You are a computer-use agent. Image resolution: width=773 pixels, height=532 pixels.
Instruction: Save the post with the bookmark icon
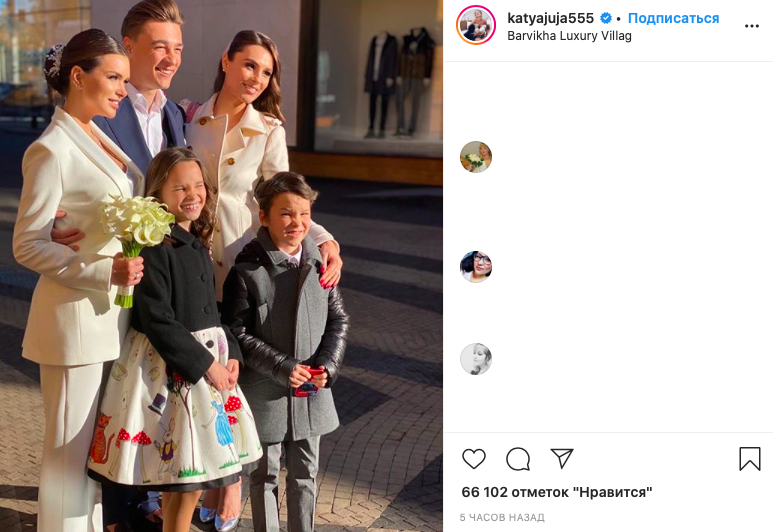pos(749,459)
